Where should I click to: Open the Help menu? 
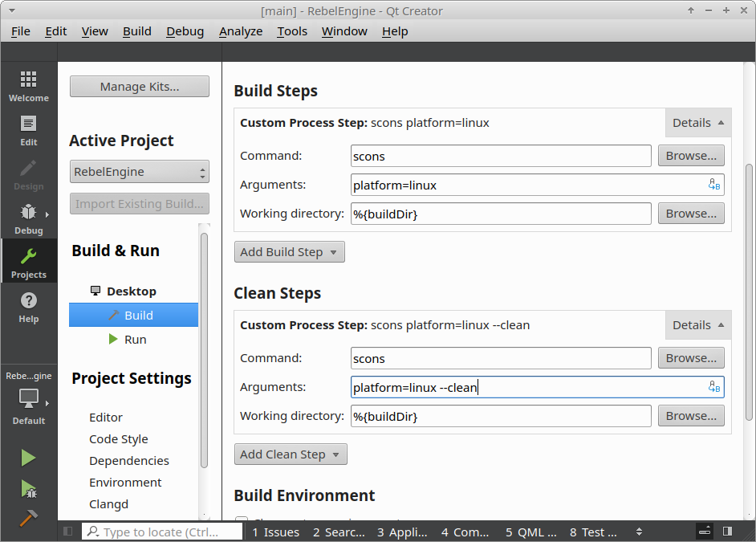pos(395,31)
